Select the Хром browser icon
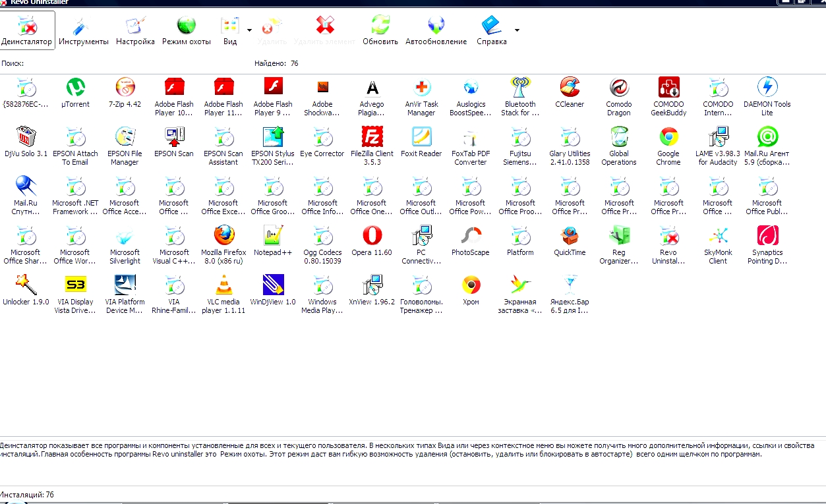 pos(471,285)
